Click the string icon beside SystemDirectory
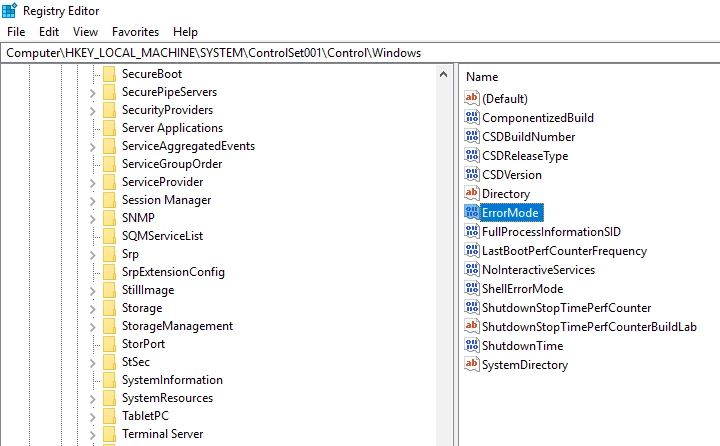This screenshot has height=446, width=720. pos(472,364)
